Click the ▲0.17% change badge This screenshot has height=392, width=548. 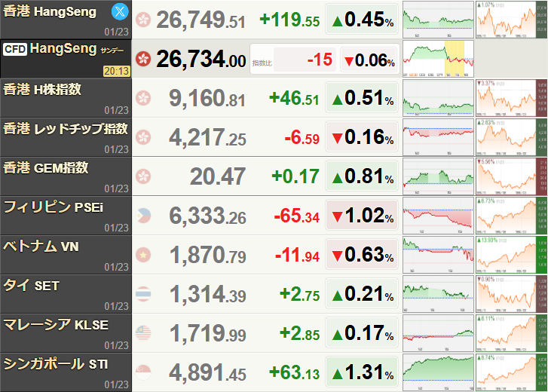point(362,332)
